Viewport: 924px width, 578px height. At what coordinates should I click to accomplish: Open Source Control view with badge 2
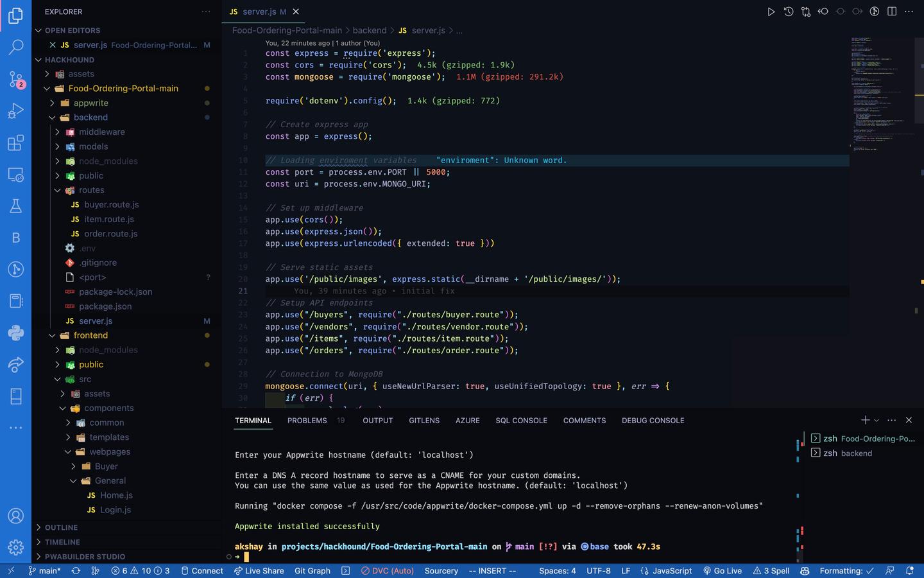click(x=15, y=79)
